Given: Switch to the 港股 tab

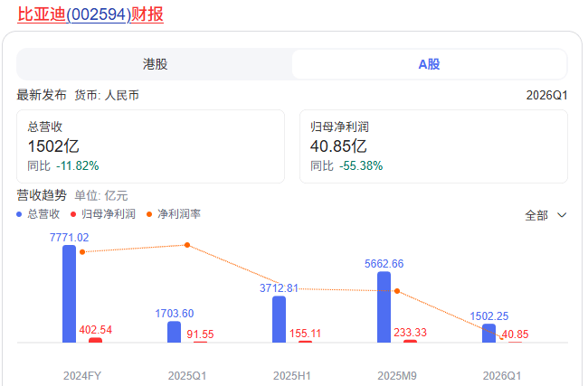Looking at the screenshot, I should click(155, 64).
